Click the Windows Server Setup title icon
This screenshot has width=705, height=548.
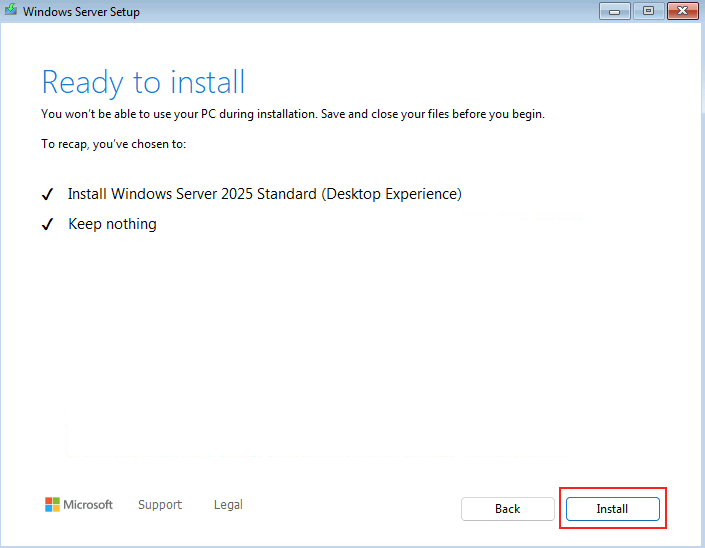[x=11, y=10]
